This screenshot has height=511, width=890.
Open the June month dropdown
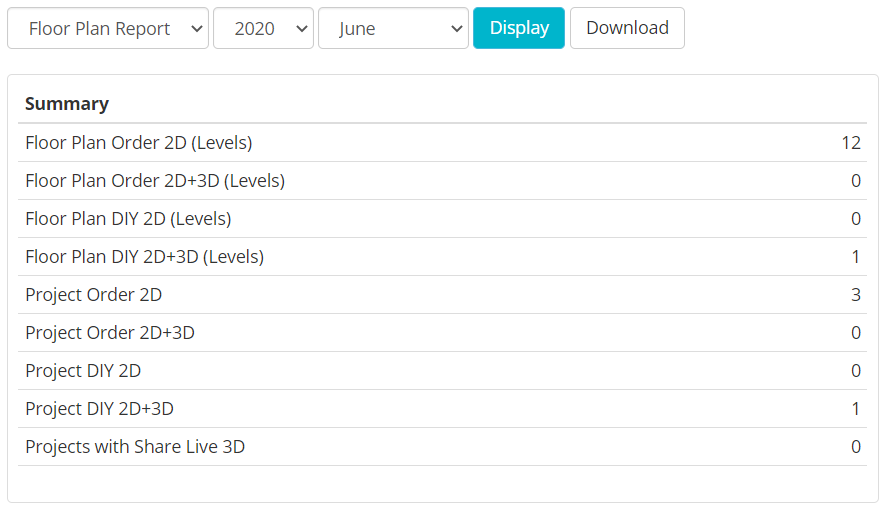coord(393,28)
